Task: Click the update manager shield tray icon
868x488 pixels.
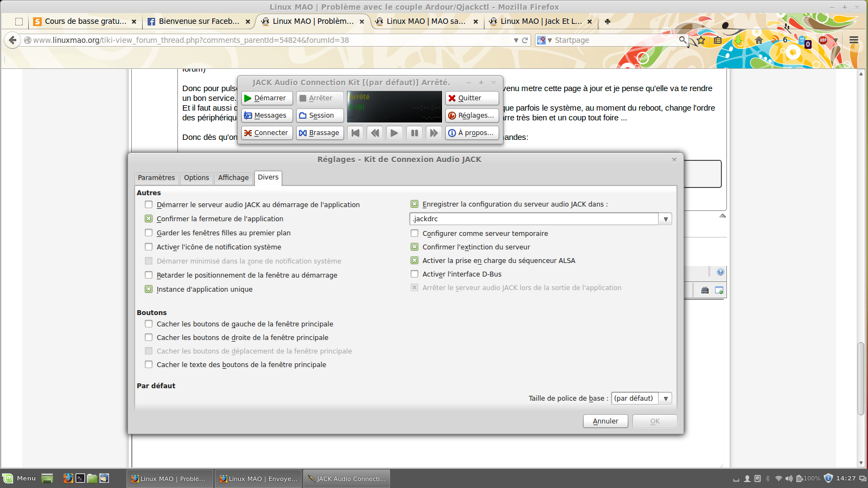Action: coord(828,478)
